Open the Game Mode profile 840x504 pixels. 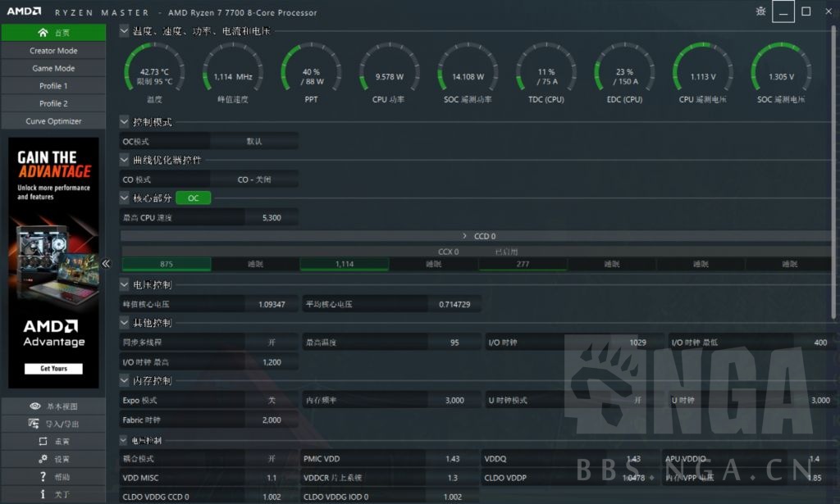53,68
